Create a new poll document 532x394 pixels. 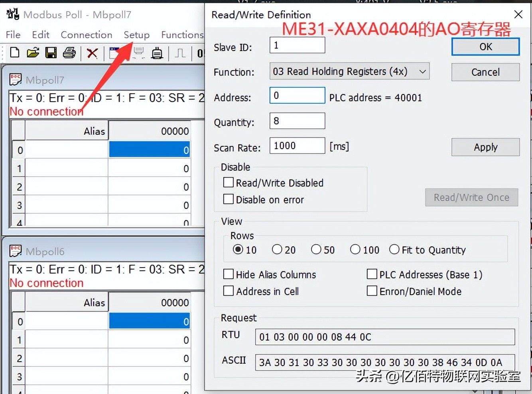tap(15, 53)
